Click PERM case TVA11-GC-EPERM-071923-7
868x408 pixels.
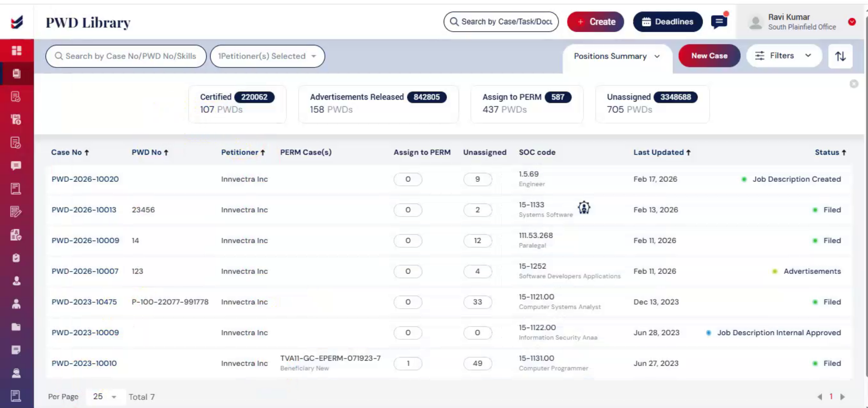(330, 358)
